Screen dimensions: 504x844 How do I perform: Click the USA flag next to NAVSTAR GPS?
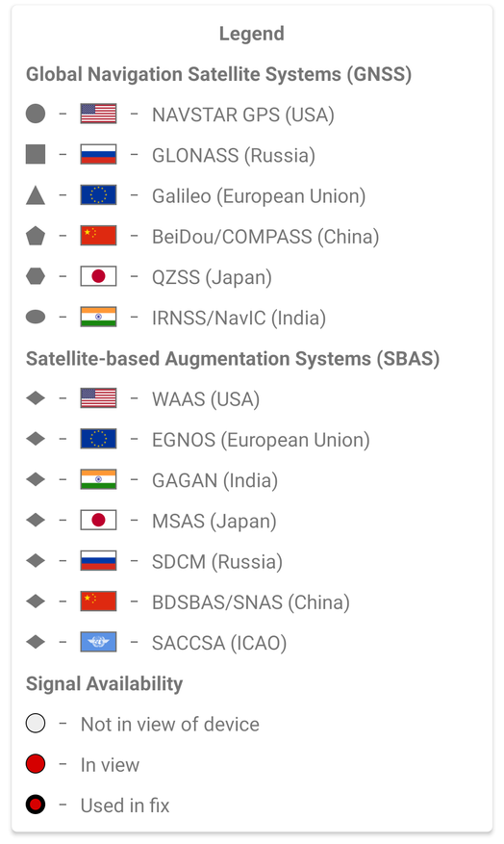(x=98, y=114)
